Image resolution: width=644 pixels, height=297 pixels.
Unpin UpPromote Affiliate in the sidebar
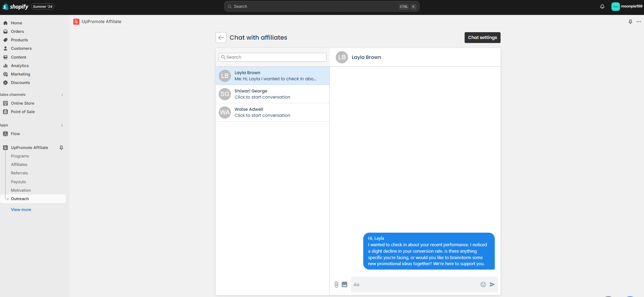61,148
